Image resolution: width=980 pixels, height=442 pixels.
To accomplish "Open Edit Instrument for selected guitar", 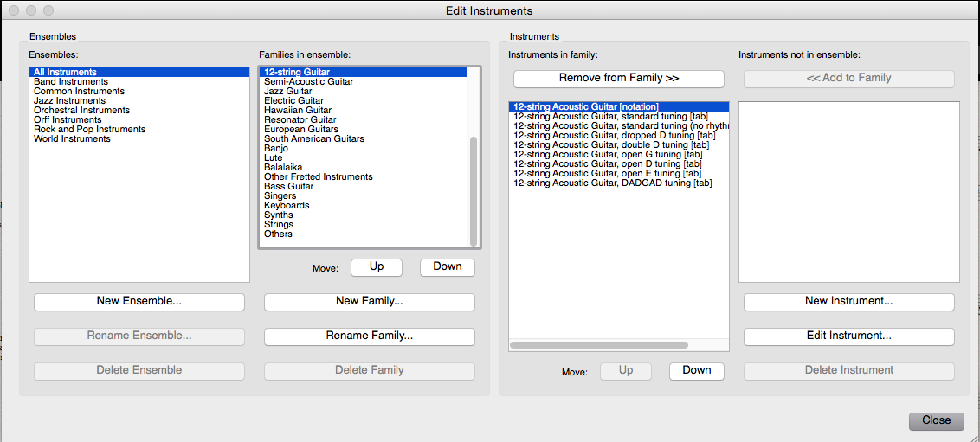I will click(x=849, y=336).
